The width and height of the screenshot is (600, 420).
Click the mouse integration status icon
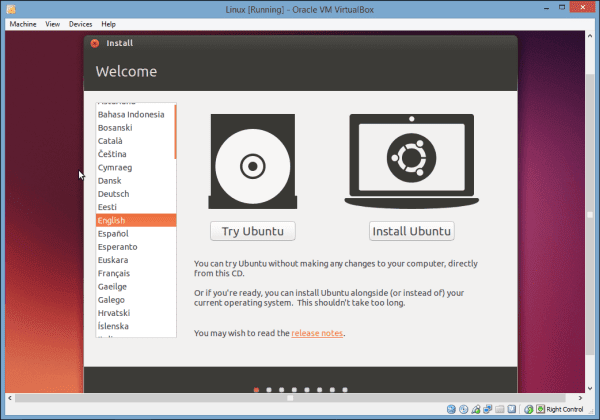point(528,409)
